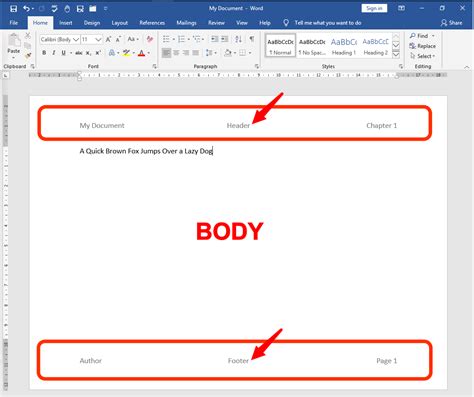474x397 pixels.
Task: Collapse the ribbon with chevron
Action: click(467, 67)
